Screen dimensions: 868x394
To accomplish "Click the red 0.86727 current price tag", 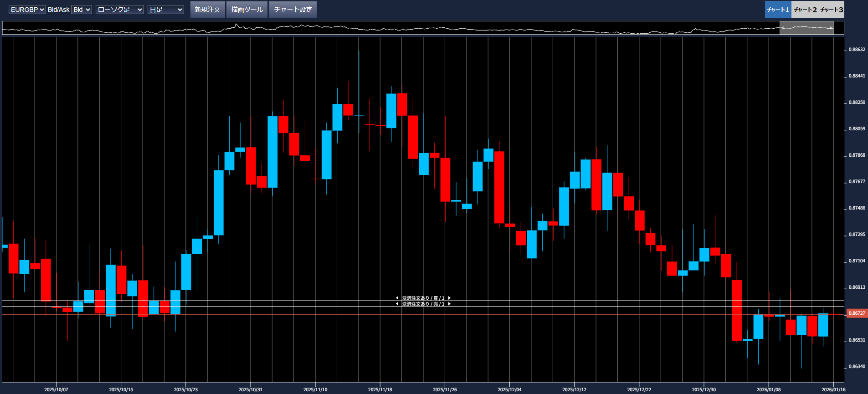I will tap(857, 313).
